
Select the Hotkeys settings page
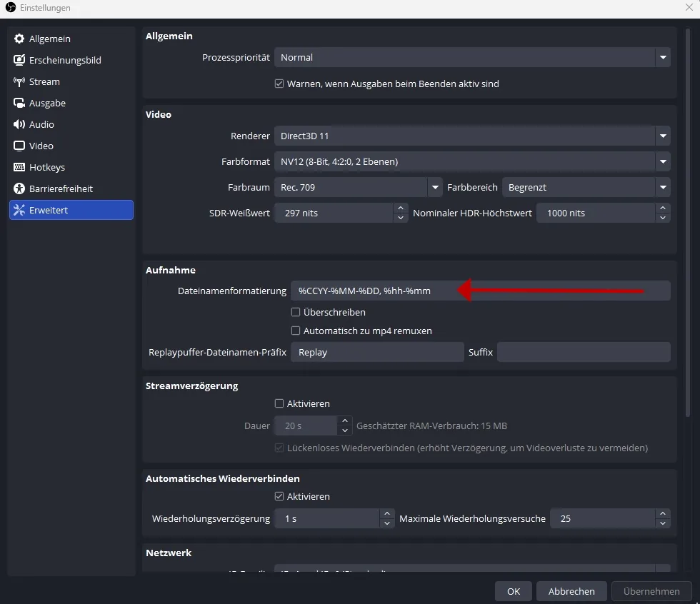[71, 167]
